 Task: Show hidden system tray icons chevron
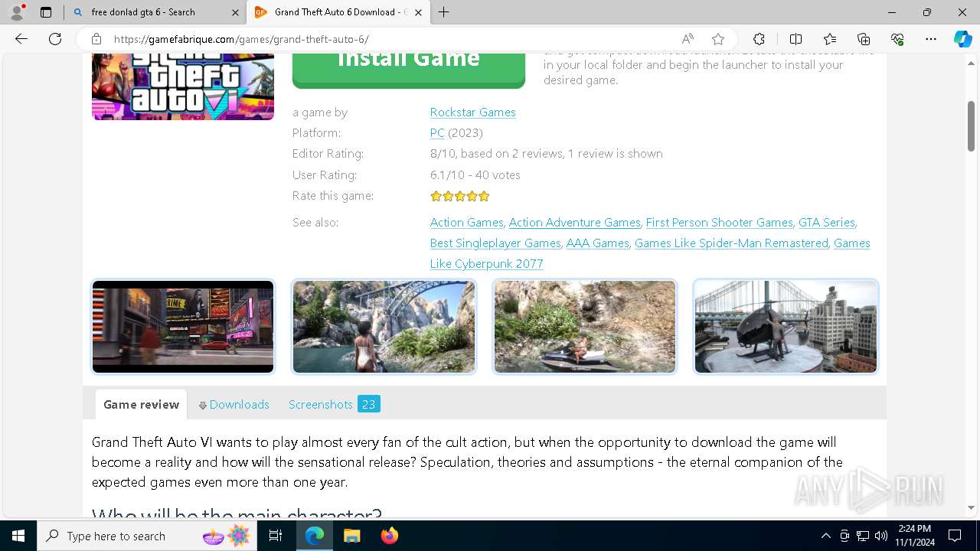pyautogui.click(x=825, y=536)
